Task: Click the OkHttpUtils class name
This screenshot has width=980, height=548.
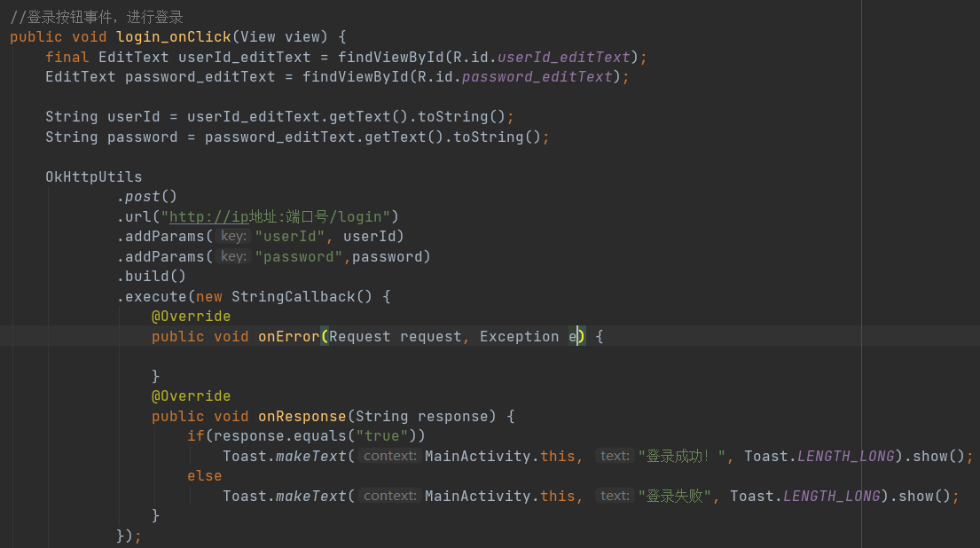Action: [93, 176]
